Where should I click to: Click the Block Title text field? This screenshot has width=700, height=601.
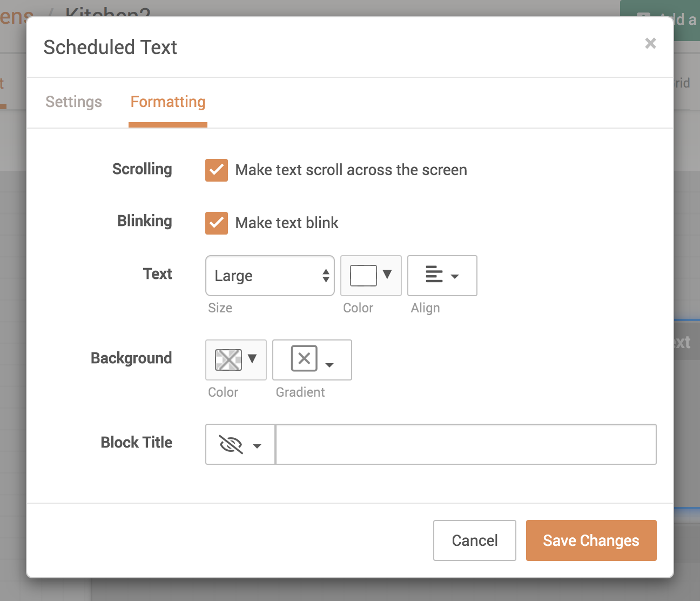(466, 444)
